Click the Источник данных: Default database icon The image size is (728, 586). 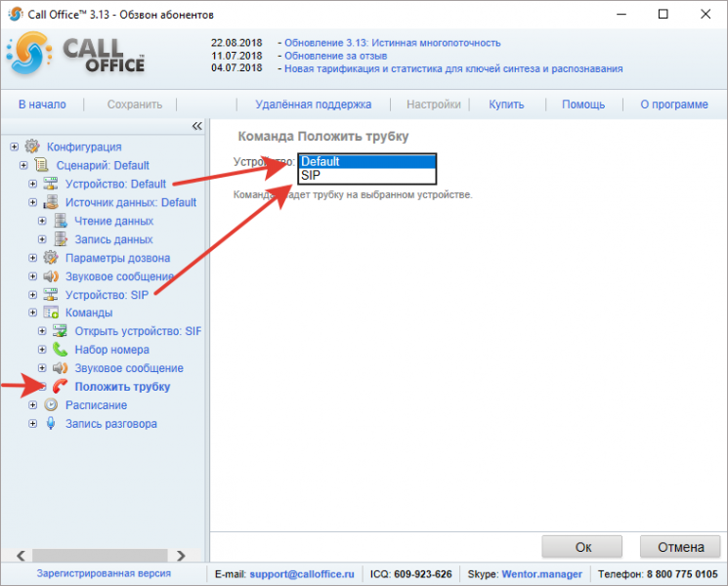[x=51, y=202]
